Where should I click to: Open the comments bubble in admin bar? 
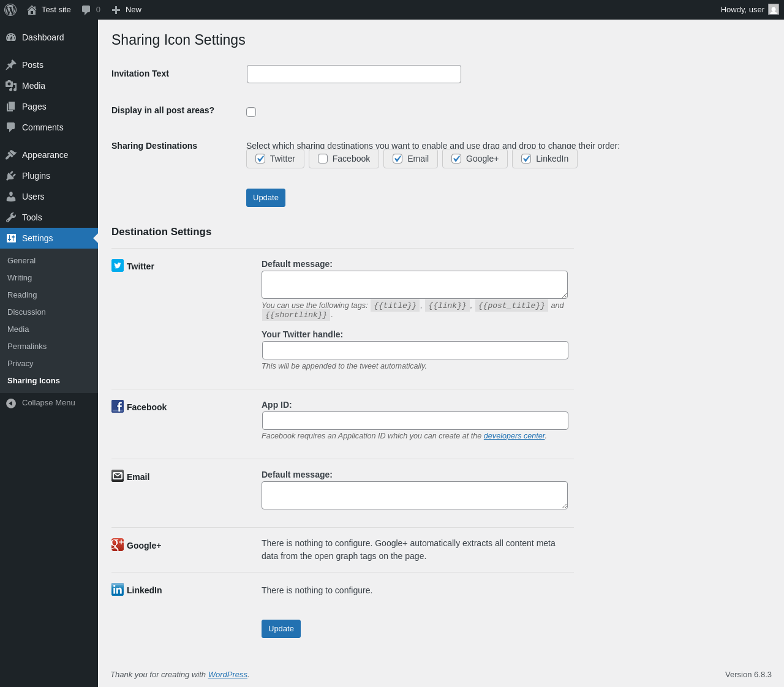(x=91, y=10)
